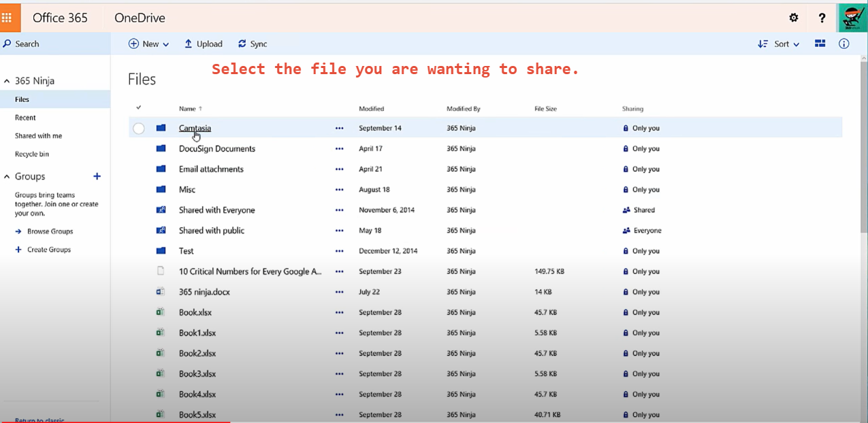Open more options ellipsis for Book.xlsx
The width and height of the screenshot is (868, 423).
(x=339, y=312)
